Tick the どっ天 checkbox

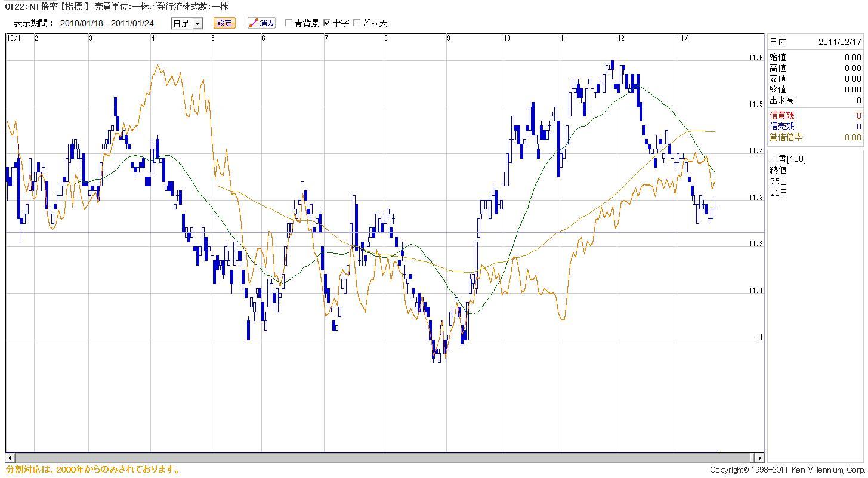(357, 23)
